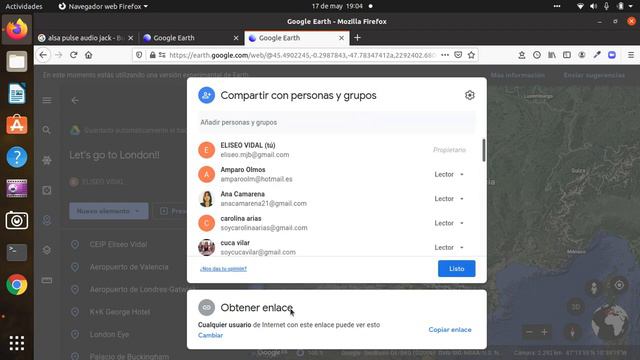Image resolution: width=640 pixels, height=360 pixels.
Task: Open a new tab with plus button
Action: pos(357,38)
